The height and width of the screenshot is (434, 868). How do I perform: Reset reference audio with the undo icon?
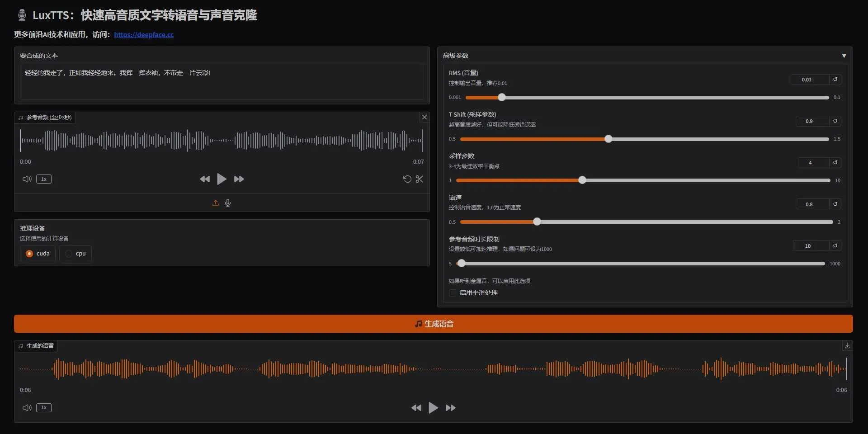coord(407,179)
